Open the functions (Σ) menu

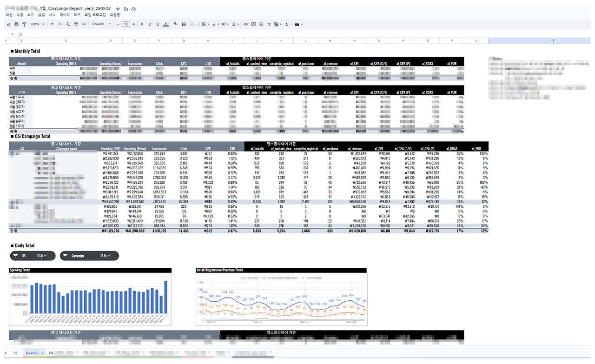pyautogui.click(x=287, y=24)
